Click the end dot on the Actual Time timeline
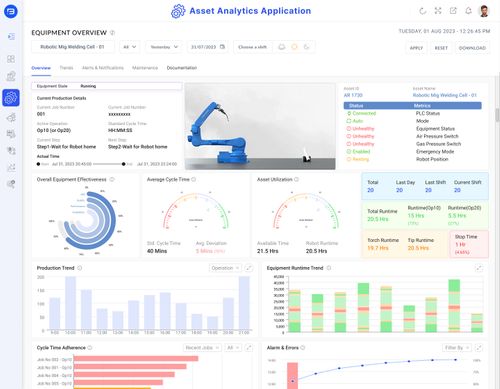 [124, 164]
